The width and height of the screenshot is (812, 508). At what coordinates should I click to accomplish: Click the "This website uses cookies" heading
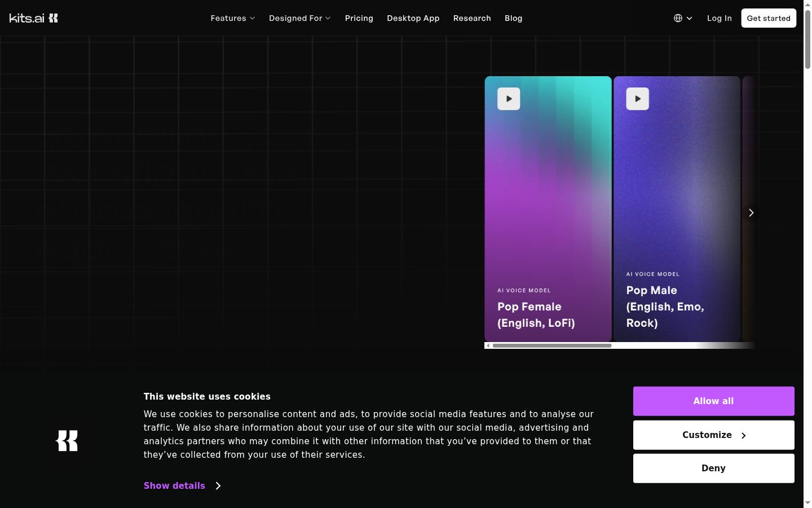point(207,397)
